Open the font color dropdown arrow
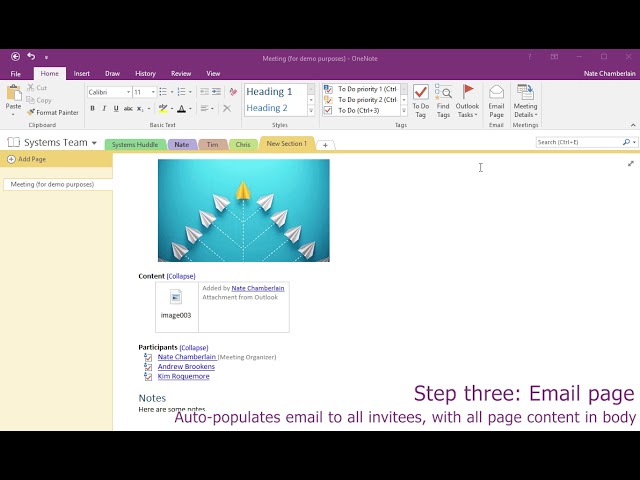This screenshot has height=480, width=640. point(191,109)
